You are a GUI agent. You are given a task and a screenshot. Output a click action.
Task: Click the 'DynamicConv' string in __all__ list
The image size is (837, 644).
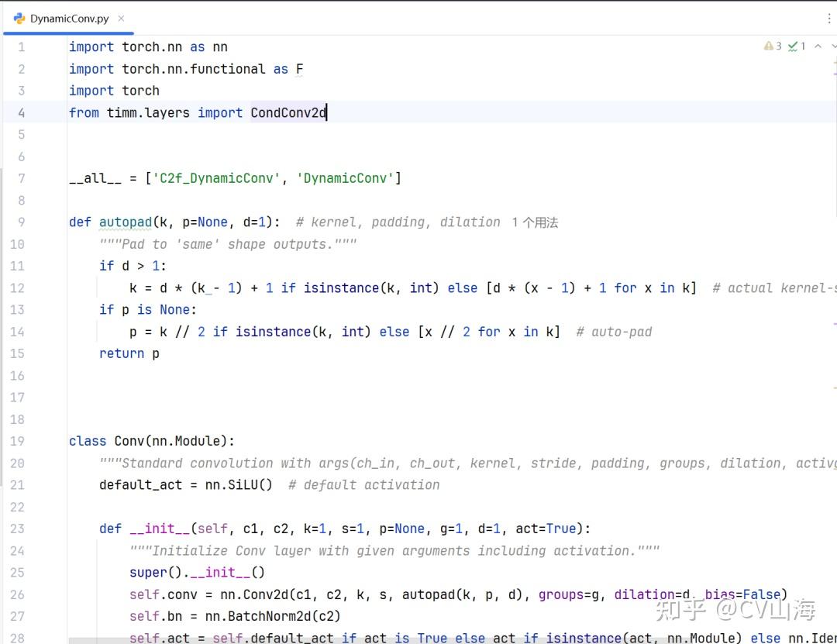[x=345, y=178]
